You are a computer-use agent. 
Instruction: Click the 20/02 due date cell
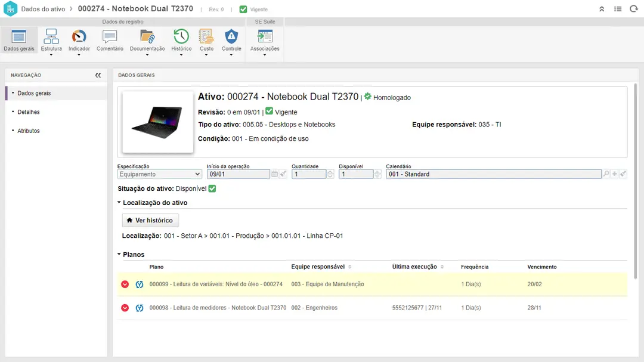[x=534, y=284]
